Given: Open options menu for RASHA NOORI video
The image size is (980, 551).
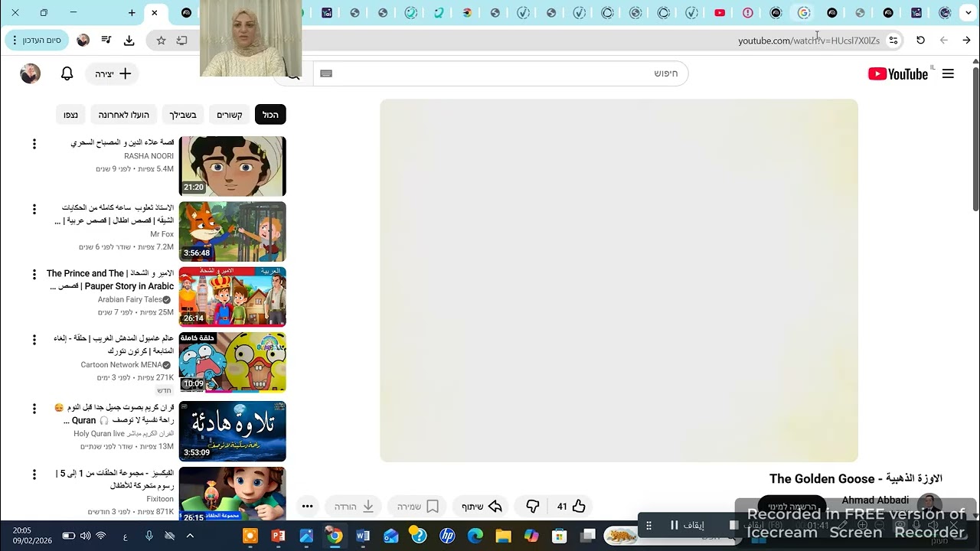Looking at the screenshot, I should [34, 144].
